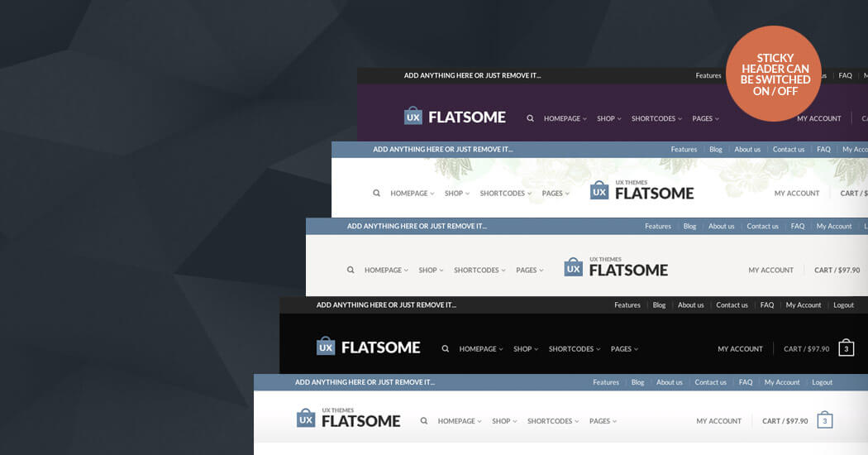
Task: Expand SHORTCODES menu in purple header
Action: pos(656,118)
